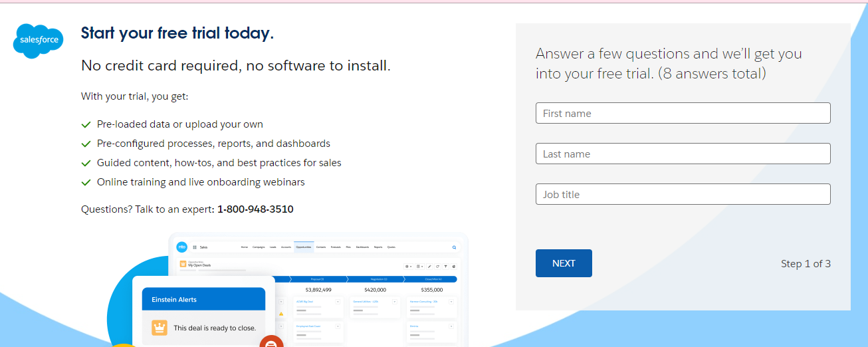Viewport: 868px width, 347px height.
Task: Click the NEXT button
Action: click(x=564, y=263)
